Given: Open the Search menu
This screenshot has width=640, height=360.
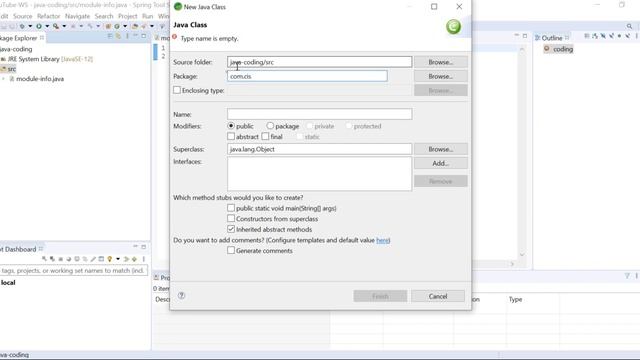Looking at the screenshot, I should coord(104,16).
